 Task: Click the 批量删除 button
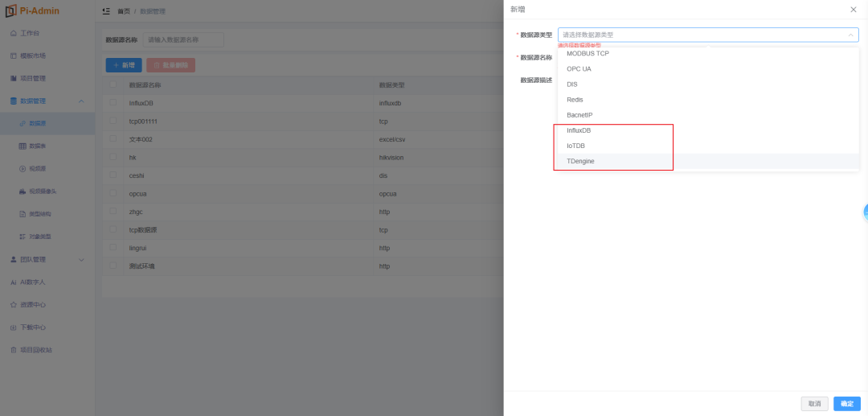click(170, 65)
